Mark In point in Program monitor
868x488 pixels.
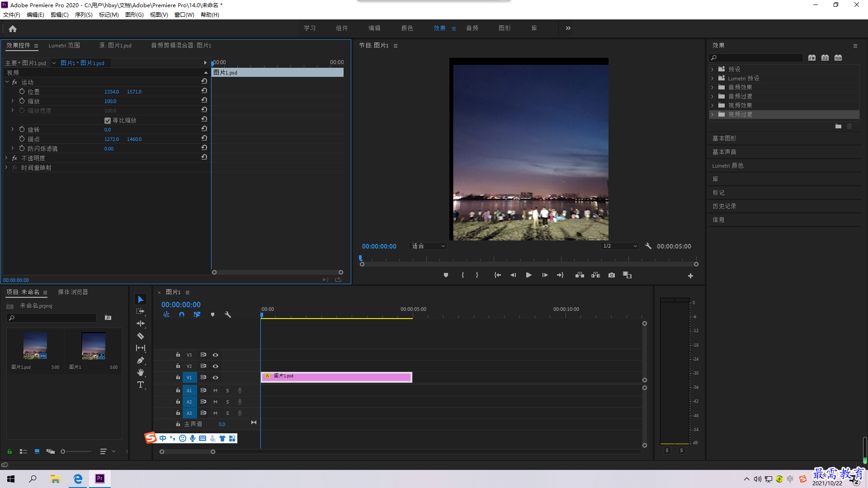coord(462,275)
